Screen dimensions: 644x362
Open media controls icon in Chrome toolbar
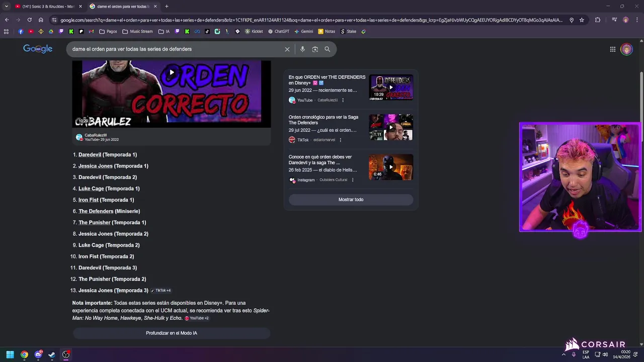(x=614, y=20)
